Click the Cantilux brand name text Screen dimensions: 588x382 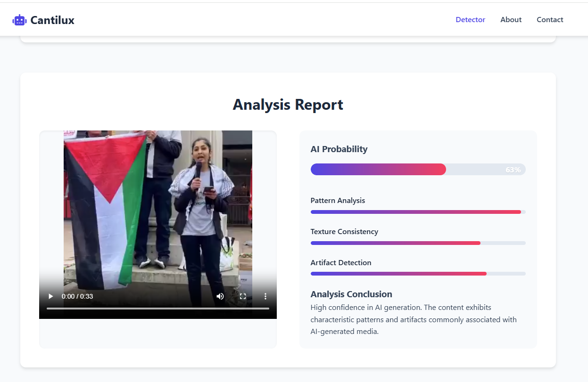[x=52, y=20]
